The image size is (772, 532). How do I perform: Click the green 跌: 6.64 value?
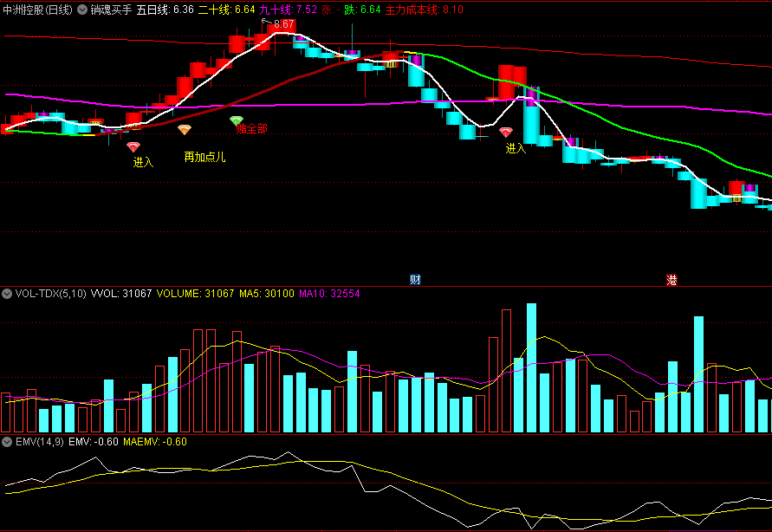362,10
